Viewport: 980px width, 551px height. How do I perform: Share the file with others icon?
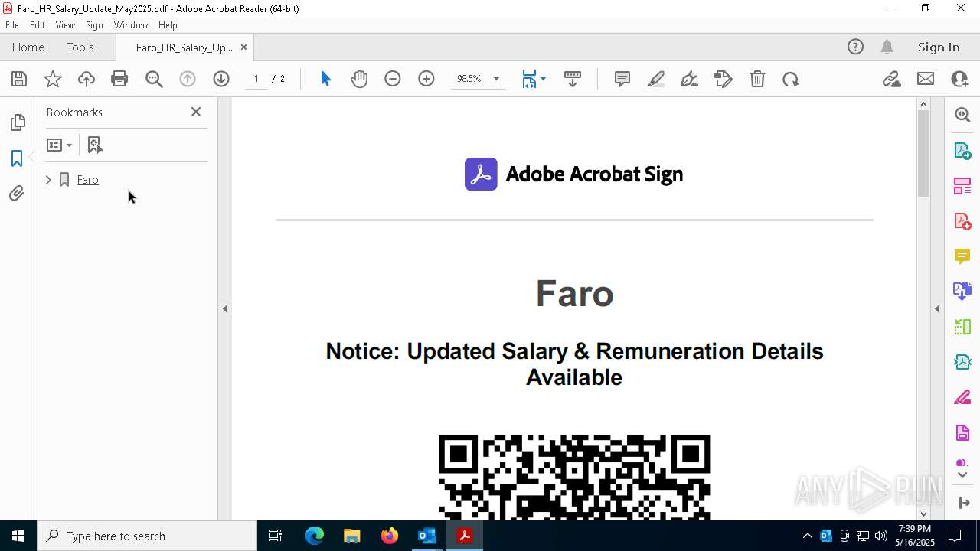(x=959, y=79)
